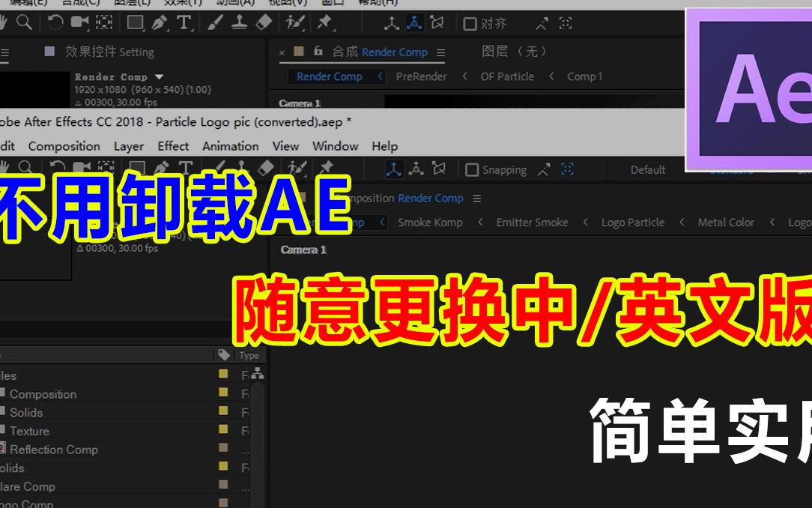The width and height of the screenshot is (812, 508).
Task: Open the Help menu
Action: click(385, 147)
